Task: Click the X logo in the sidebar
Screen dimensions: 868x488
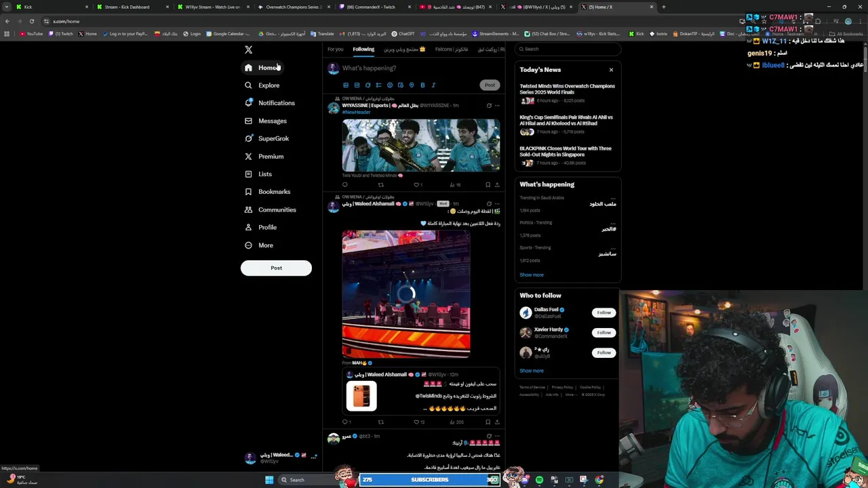Action: coord(248,49)
